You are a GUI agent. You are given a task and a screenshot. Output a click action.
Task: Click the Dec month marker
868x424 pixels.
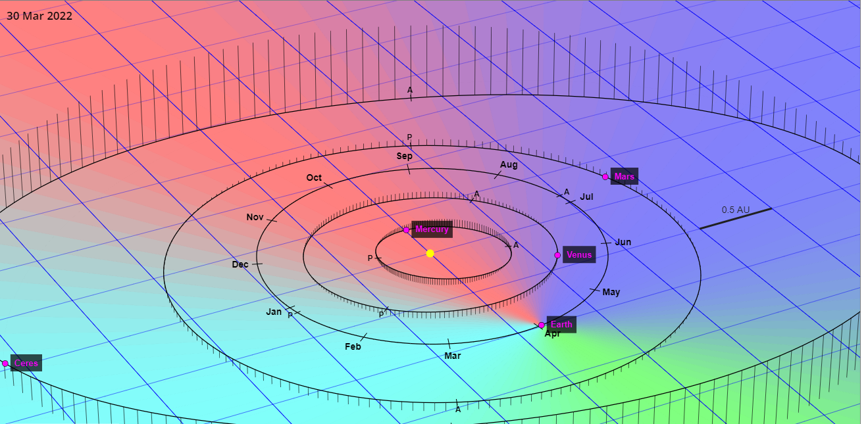240,264
